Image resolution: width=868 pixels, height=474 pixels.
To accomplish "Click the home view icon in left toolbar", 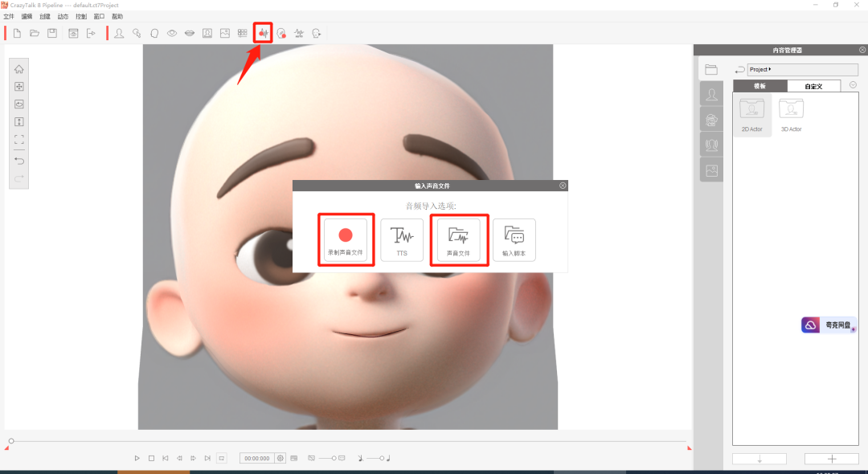I will pyautogui.click(x=18, y=69).
